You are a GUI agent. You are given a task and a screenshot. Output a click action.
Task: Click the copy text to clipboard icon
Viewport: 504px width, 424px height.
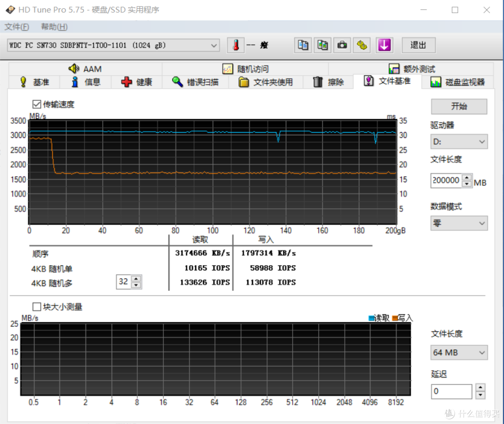point(303,45)
